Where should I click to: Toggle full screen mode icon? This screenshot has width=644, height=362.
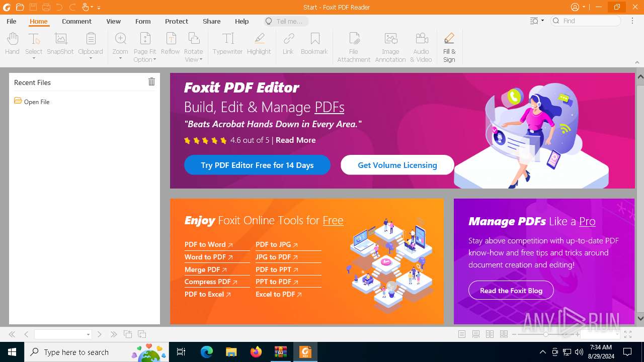click(x=628, y=334)
